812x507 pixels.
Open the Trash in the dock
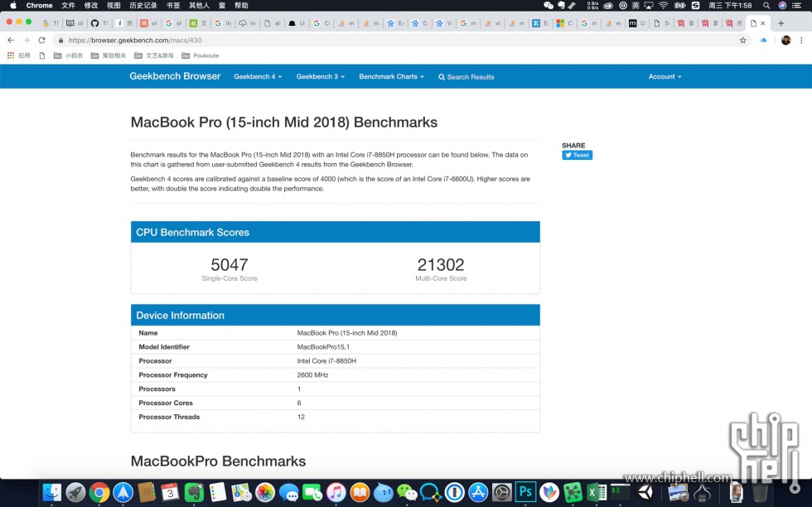coord(761,492)
